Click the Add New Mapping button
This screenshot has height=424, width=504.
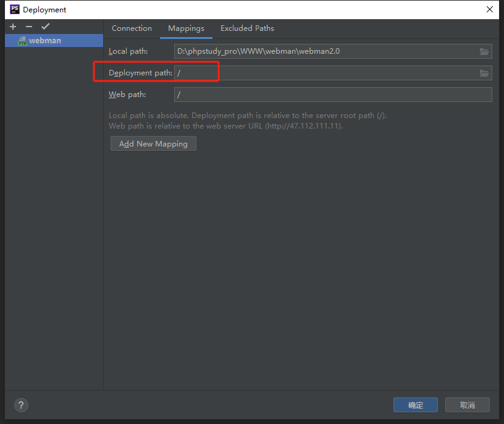coord(153,143)
